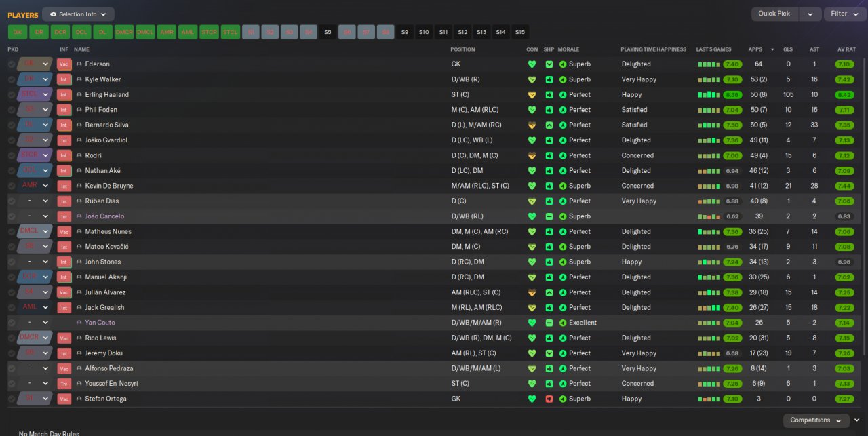The height and width of the screenshot is (436, 868).
Task: Sort by the APPS column header
Action: pos(755,49)
